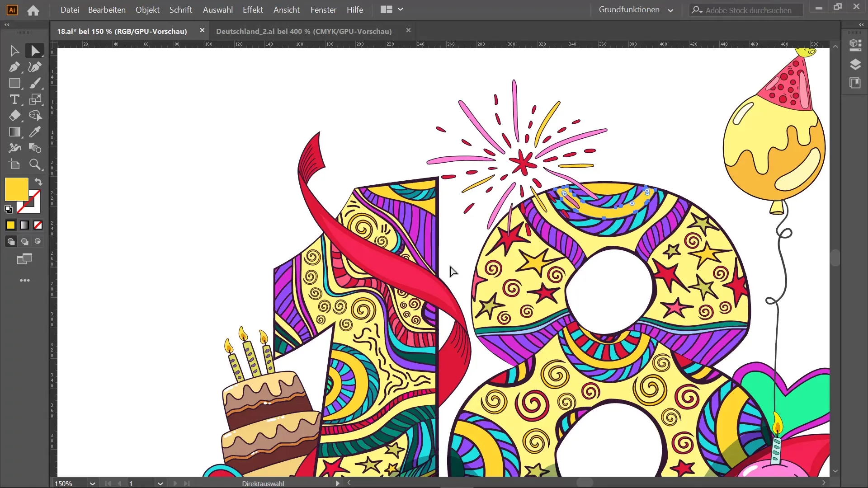Select the Rotate/Lasso tool beside the Eraser
This screenshot has height=488, width=868.
[x=35, y=116]
